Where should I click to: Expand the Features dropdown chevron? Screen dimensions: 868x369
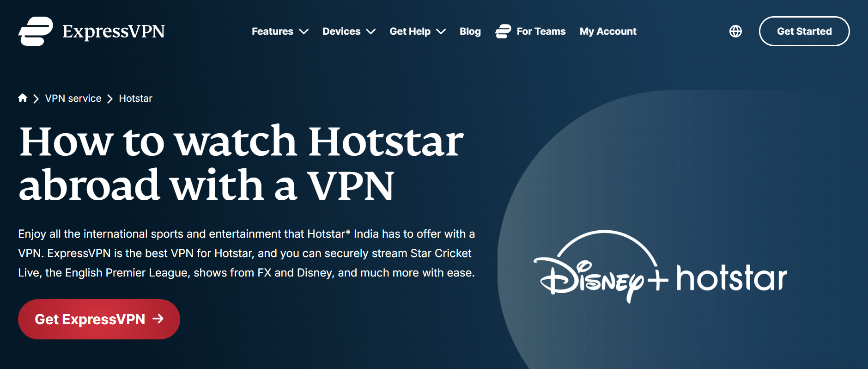pos(303,31)
